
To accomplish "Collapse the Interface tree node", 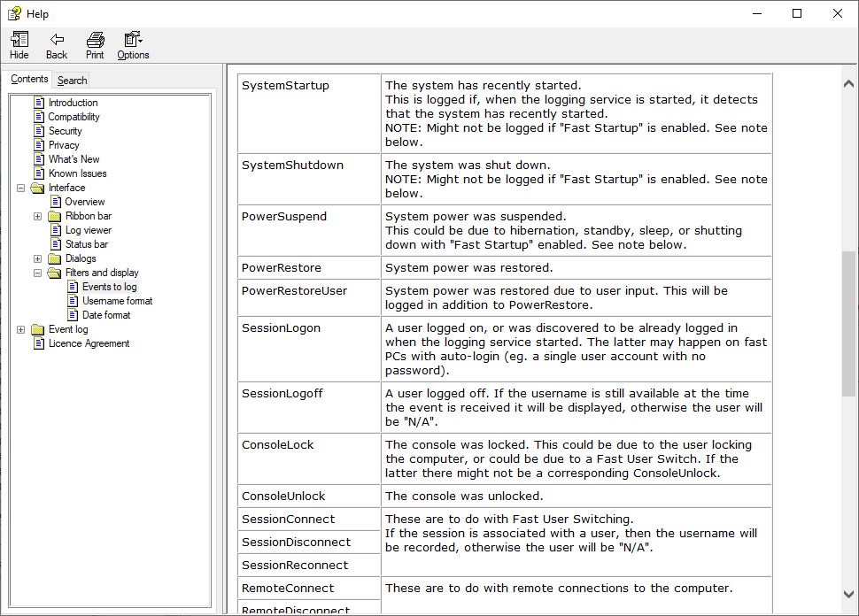I will pyautogui.click(x=20, y=188).
